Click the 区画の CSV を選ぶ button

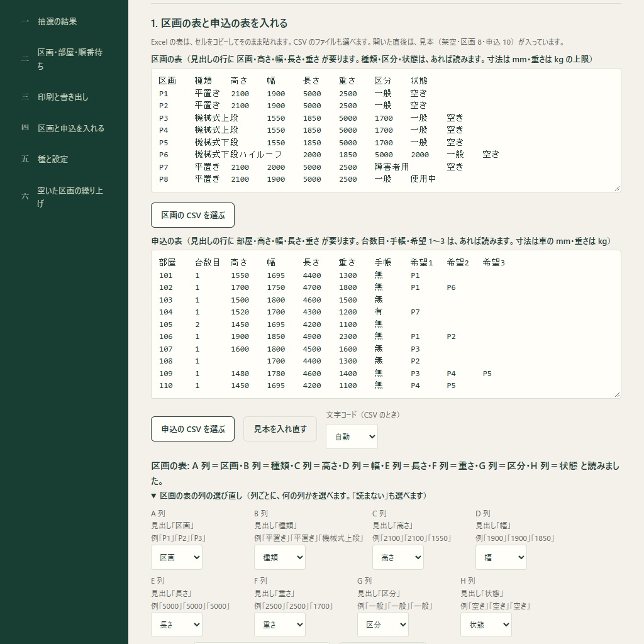tap(192, 215)
